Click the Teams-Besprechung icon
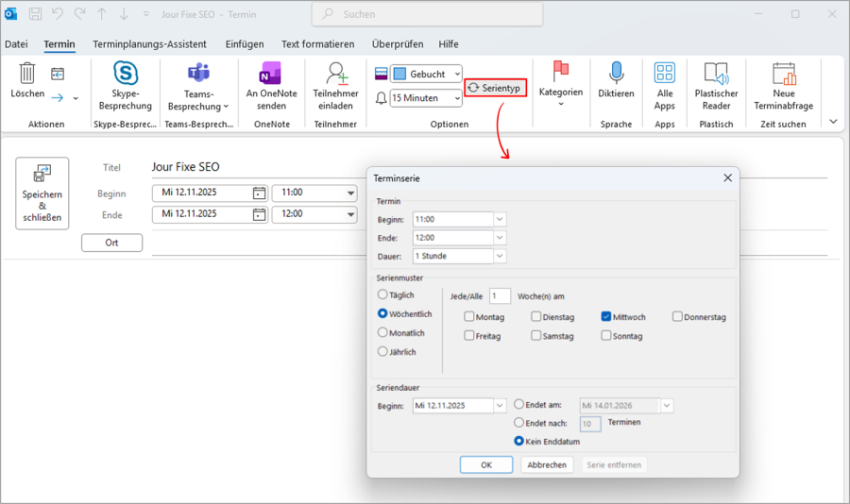The image size is (850, 504). [198, 73]
